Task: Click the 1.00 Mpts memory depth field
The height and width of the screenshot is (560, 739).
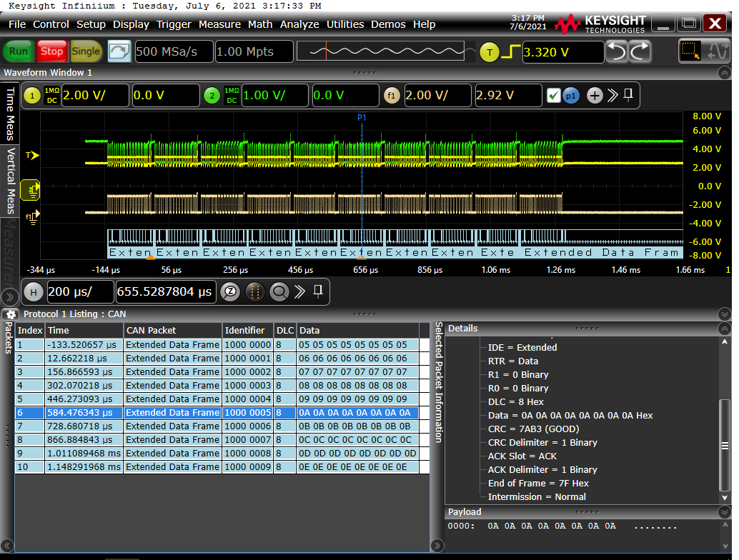Action: click(254, 51)
